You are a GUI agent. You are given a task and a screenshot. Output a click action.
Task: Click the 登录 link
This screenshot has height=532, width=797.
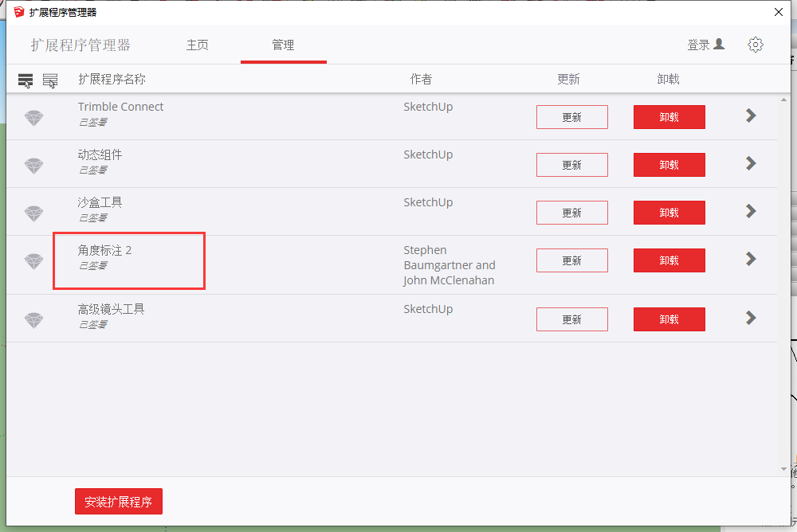click(698, 45)
